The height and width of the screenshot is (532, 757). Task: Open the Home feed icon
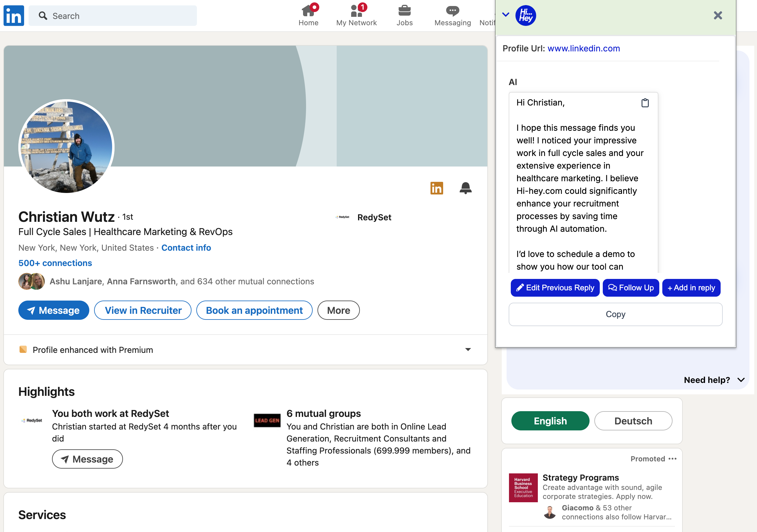(x=308, y=11)
